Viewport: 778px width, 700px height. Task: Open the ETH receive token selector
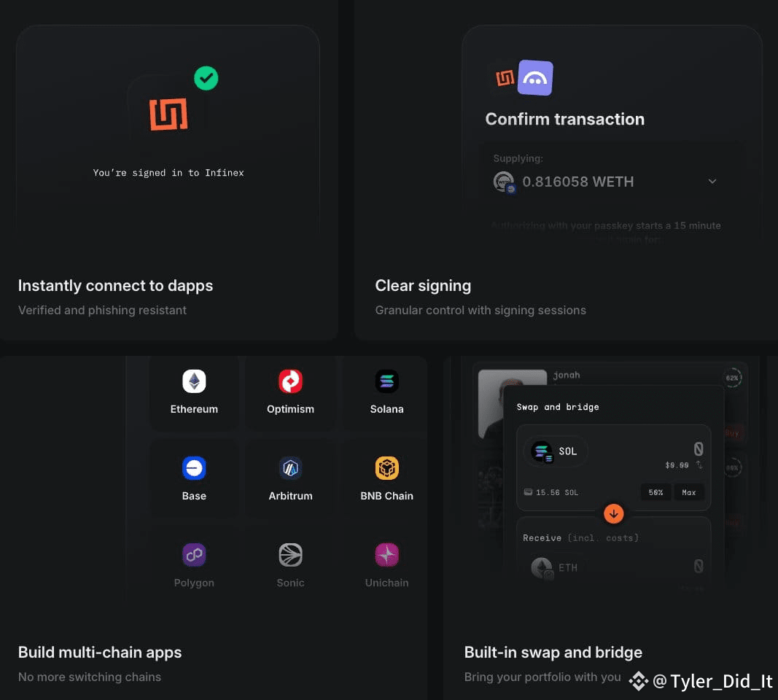click(555, 567)
